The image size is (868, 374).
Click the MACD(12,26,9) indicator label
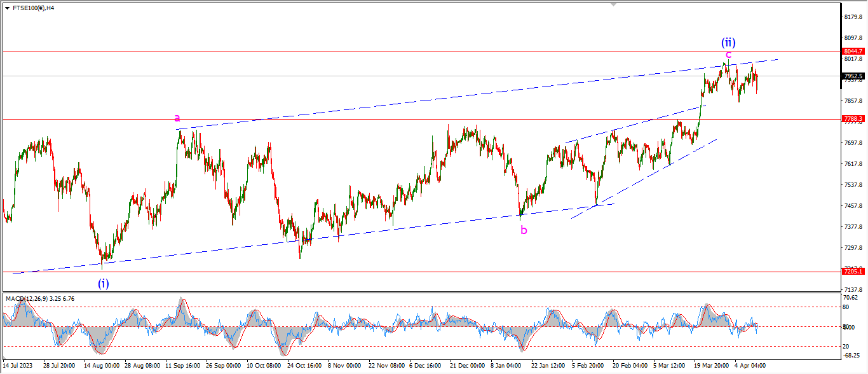[x=39, y=298]
